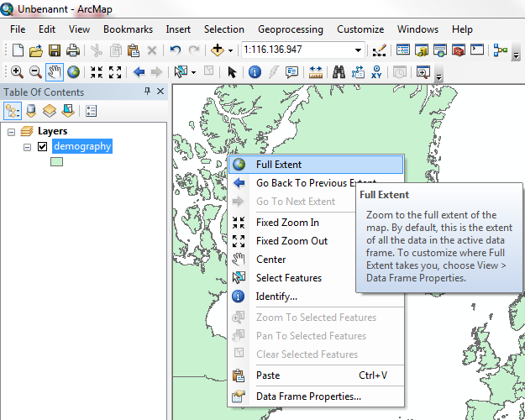The height and width of the screenshot is (420, 525).
Task: Save the map with the floppy icon
Action: (x=55, y=50)
